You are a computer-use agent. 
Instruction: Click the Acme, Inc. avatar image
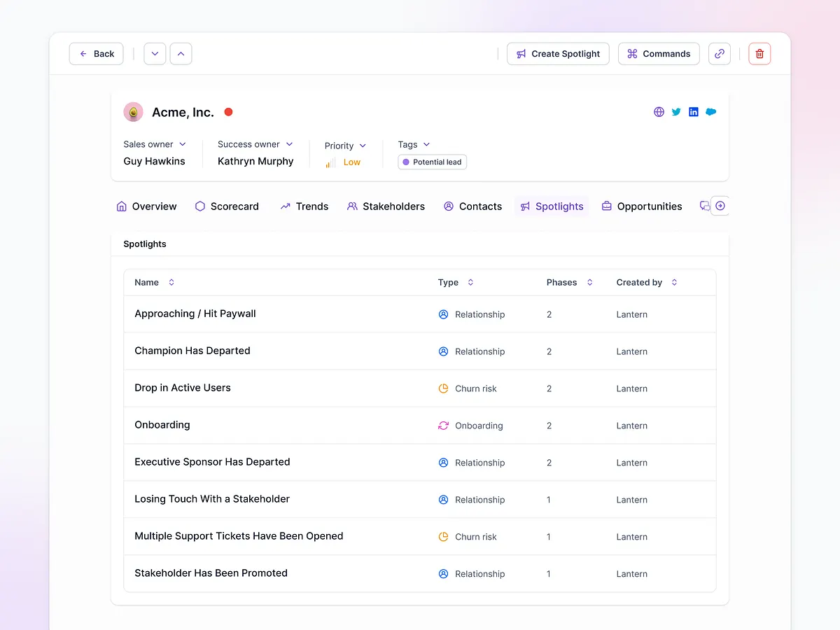click(x=133, y=112)
